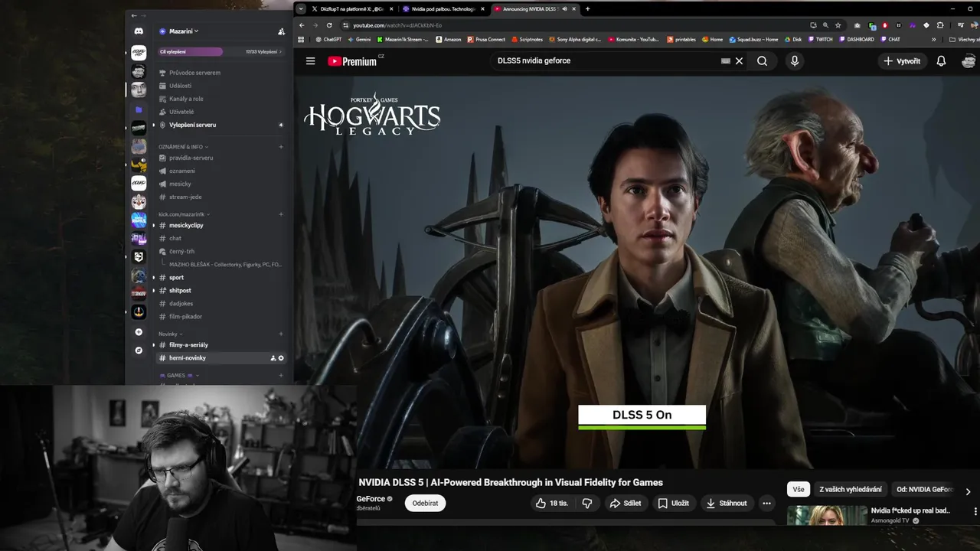Click Discord add a server plus icon
This screenshot has width=980, height=551.
pyautogui.click(x=139, y=332)
